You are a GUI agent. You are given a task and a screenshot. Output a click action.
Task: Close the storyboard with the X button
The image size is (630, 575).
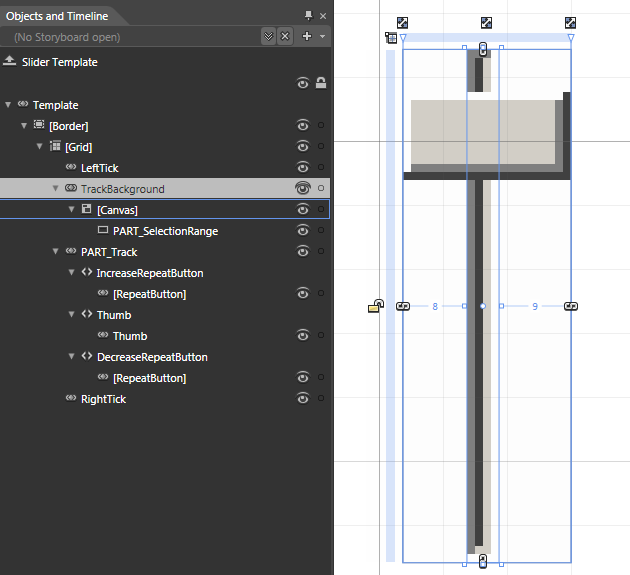click(x=285, y=36)
